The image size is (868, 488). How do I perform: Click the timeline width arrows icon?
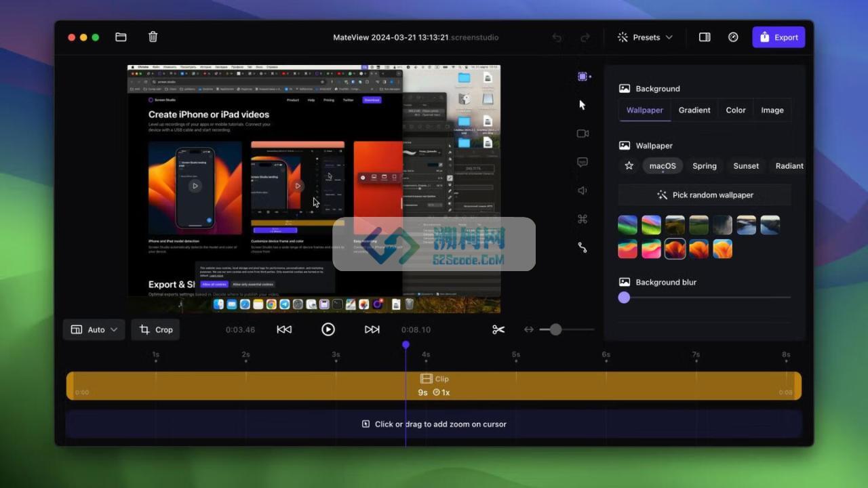tap(529, 329)
